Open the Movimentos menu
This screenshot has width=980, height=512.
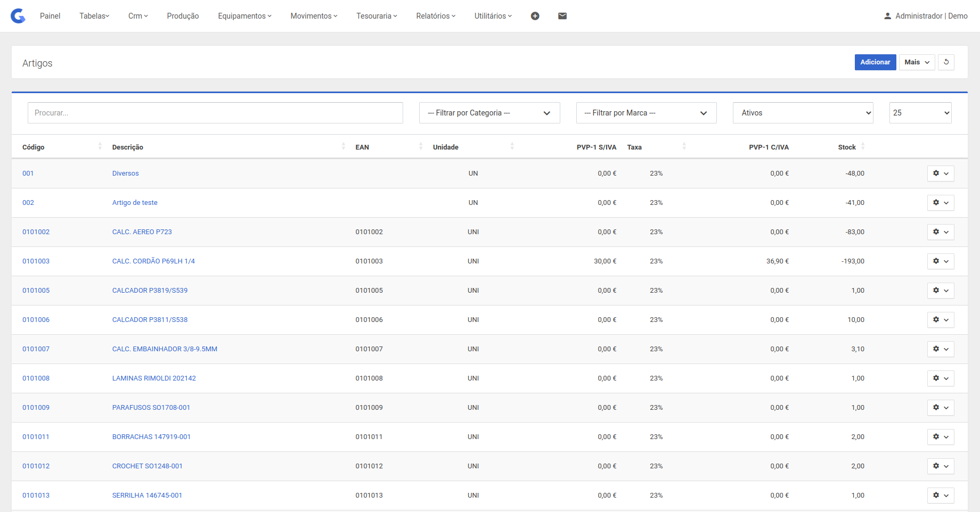(314, 16)
